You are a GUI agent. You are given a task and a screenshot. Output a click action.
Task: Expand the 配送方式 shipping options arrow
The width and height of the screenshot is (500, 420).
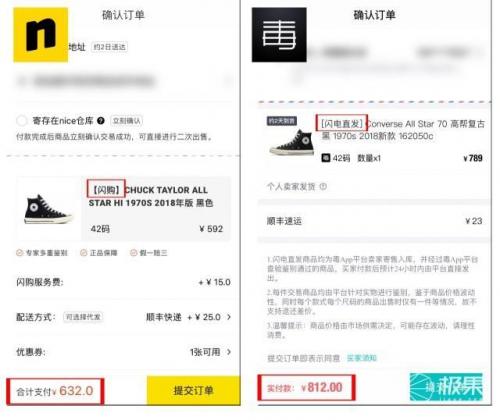229,317
